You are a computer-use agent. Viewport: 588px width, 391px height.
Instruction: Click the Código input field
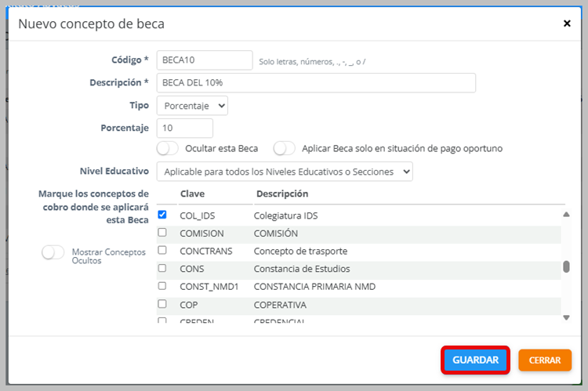204,60
